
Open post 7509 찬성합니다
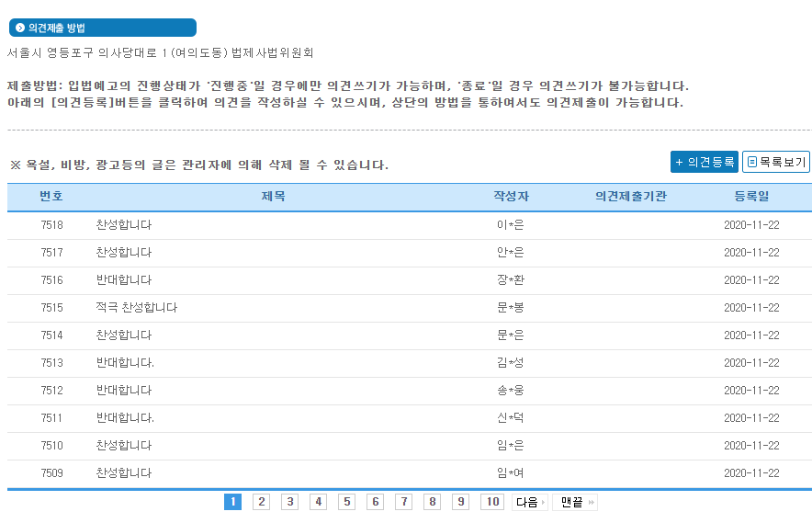coord(124,472)
